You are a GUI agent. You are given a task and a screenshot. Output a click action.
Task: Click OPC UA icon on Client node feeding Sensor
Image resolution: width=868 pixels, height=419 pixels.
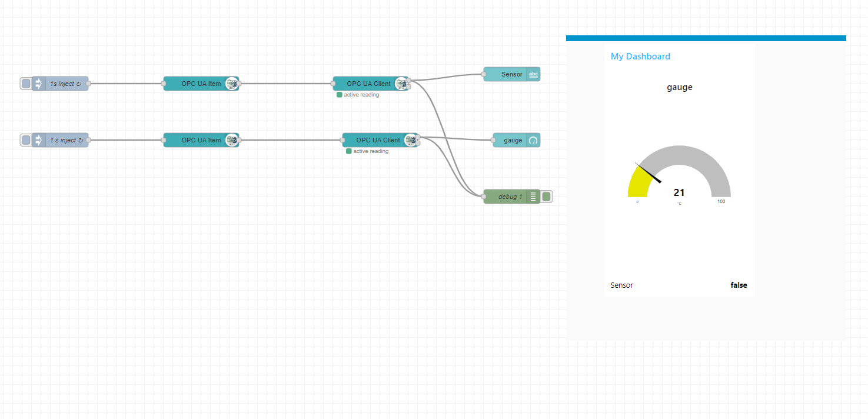pyautogui.click(x=401, y=84)
